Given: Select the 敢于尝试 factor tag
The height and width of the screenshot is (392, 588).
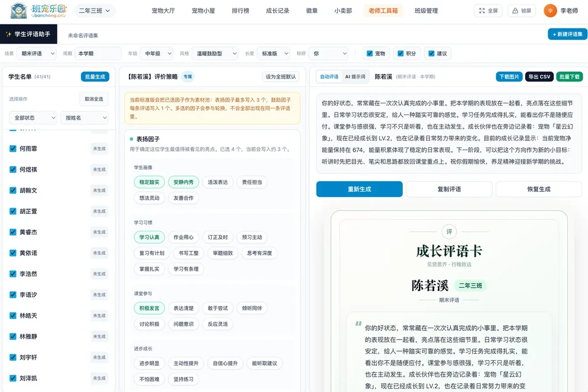Looking at the screenshot, I should [x=217, y=308].
